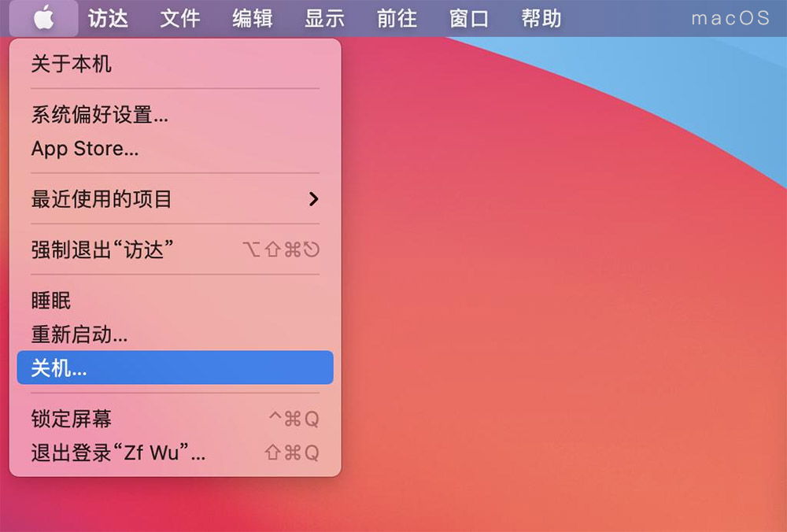Choose 睡眠 to sleep the Mac
This screenshot has width=787, height=532.
pyautogui.click(x=176, y=301)
